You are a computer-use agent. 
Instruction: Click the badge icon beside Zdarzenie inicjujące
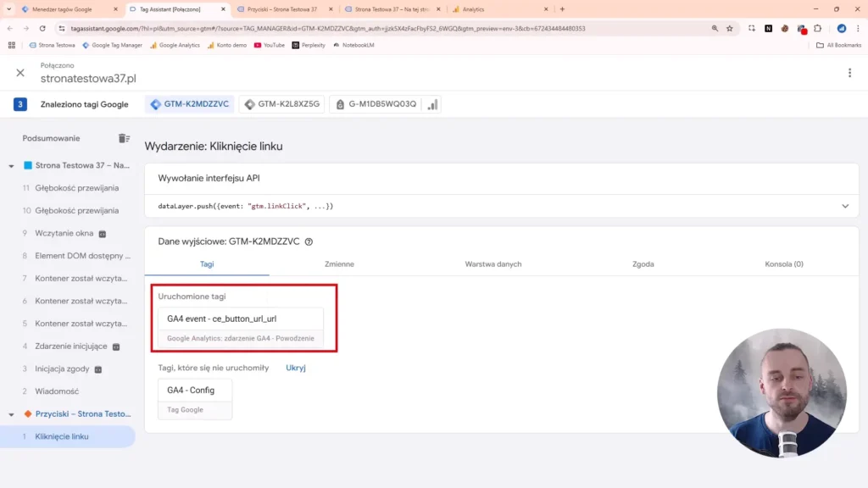click(x=116, y=347)
